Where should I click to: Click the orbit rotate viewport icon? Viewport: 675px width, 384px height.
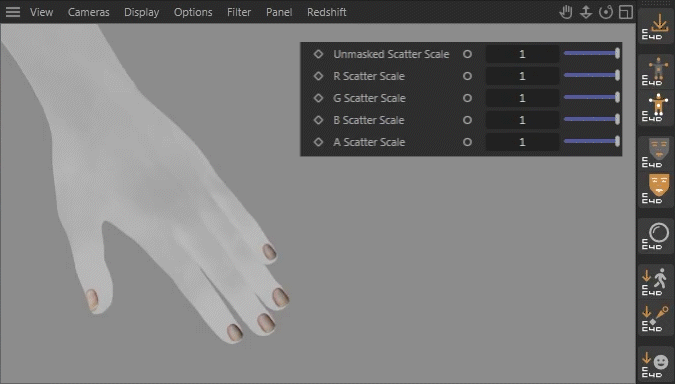pyautogui.click(x=606, y=12)
